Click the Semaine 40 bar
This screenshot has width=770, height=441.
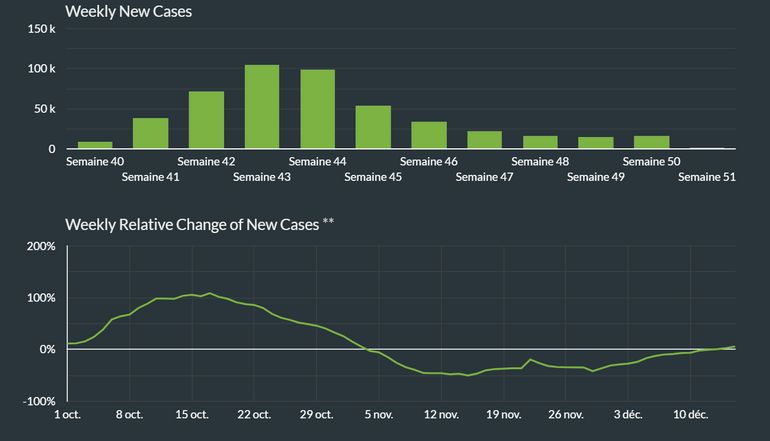point(95,145)
